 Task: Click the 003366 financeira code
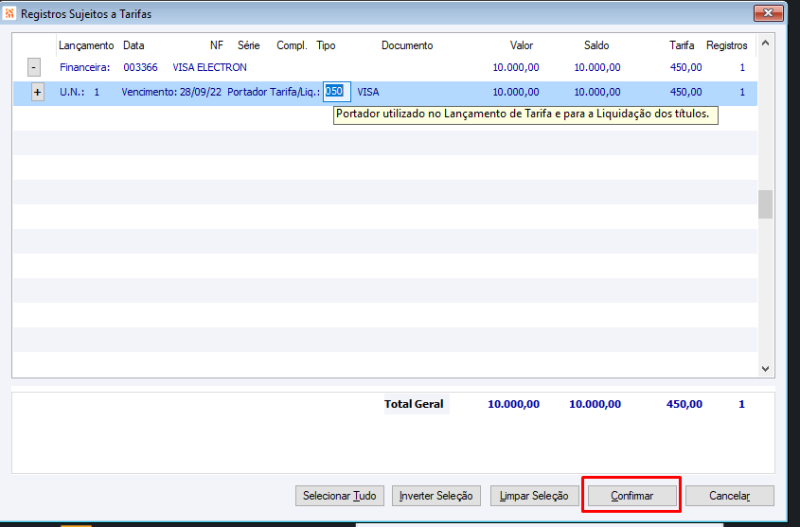(x=140, y=67)
